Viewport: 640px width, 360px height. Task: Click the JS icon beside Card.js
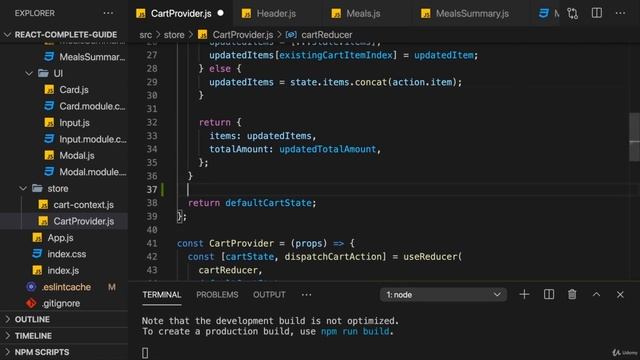[x=49, y=90]
